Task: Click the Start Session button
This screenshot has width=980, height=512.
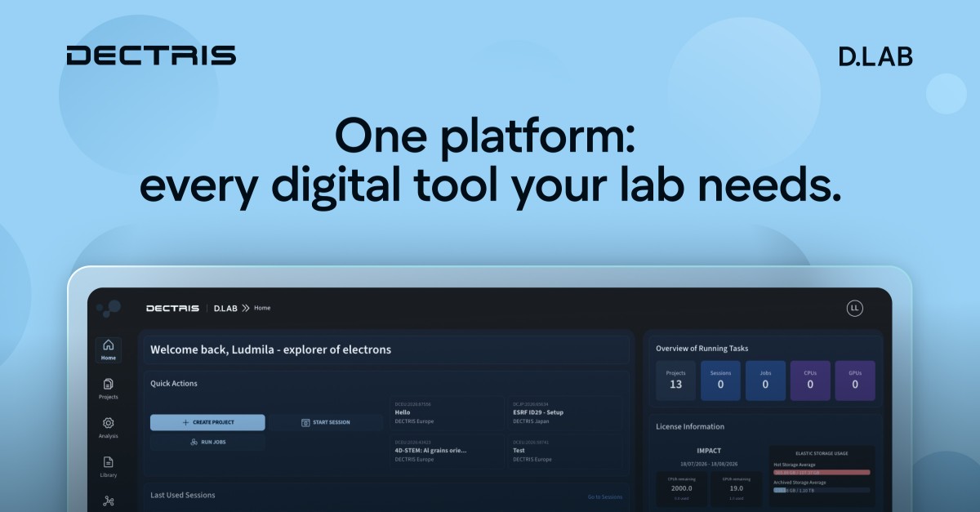Action: (x=326, y=422)
